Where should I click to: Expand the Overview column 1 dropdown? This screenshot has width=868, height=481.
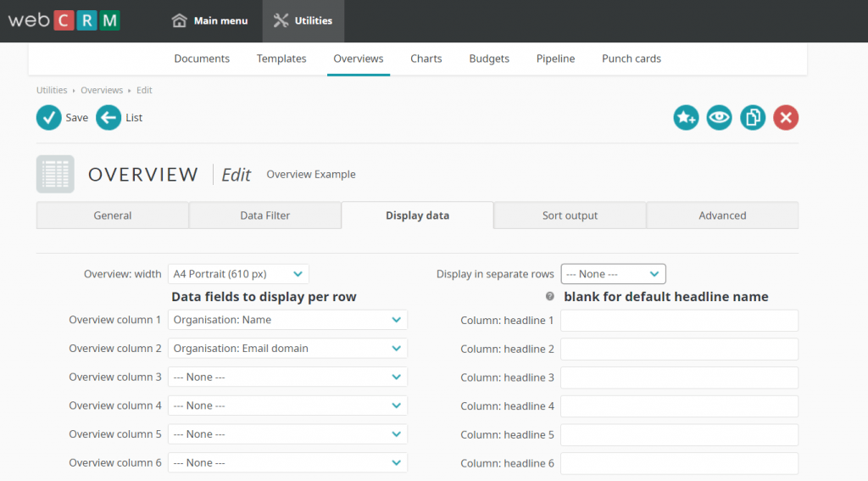coord(287,320)
